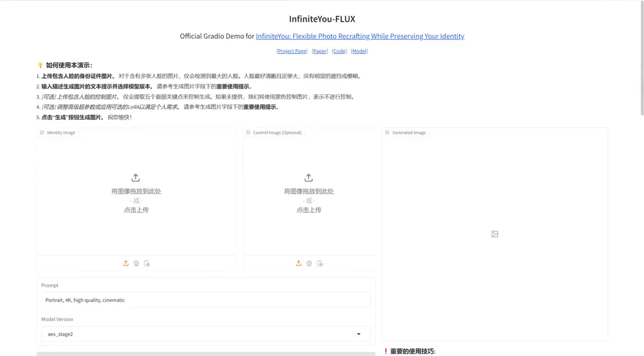Open the [Model] link
644x356 pixels.
(360, 51)
